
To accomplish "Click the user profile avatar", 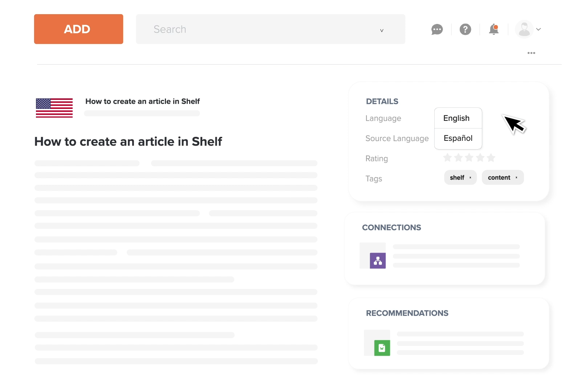I will 524,29.
